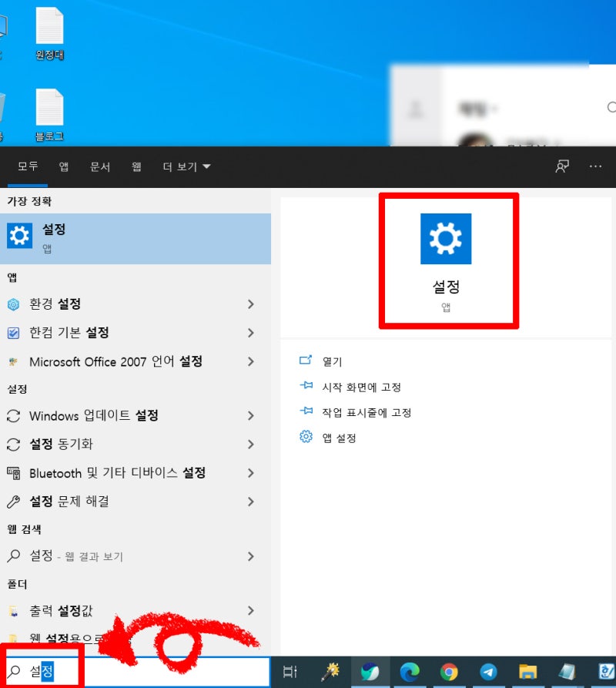Open 환경 설정 app result
Screen dimensions: 616x688
click(x=135, y=304)
